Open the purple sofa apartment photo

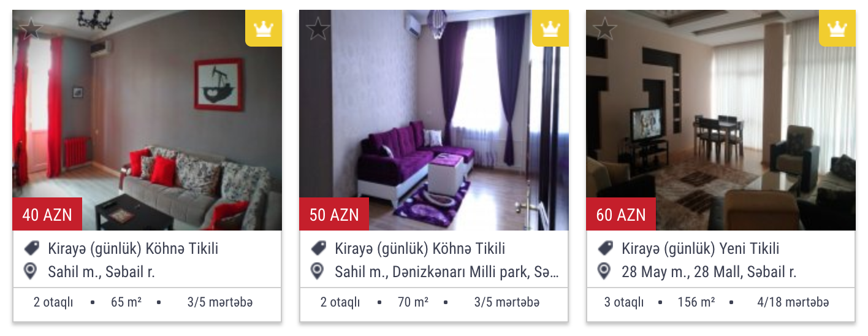click(434, 120)
